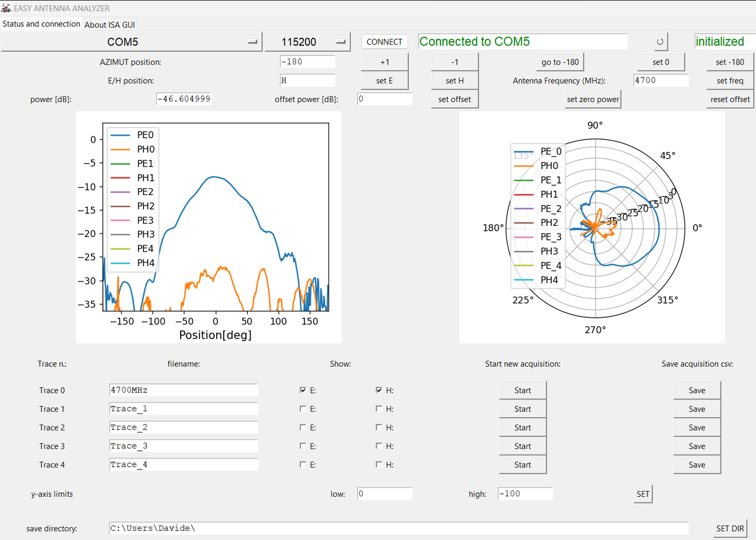Enable the Trace 1 E checkbox

click(x=303, y=409)
